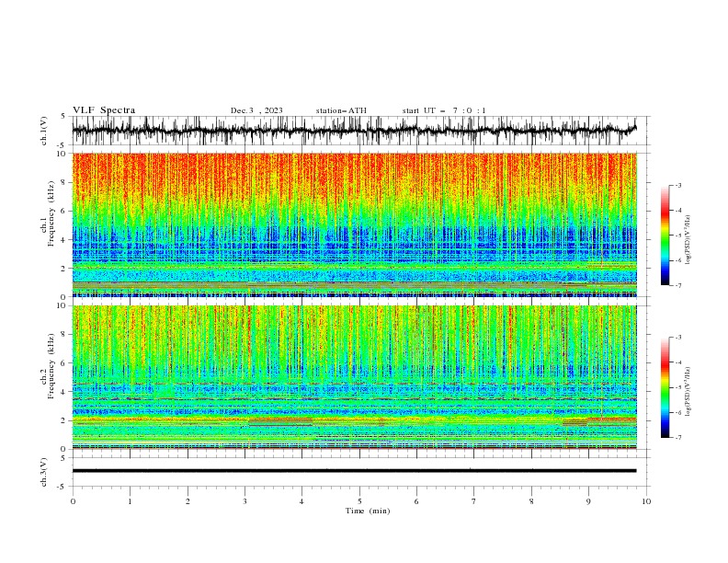Click the time axis tick label '7'
The height and width of the screenshot is (563, 728).
coord(474,501)
